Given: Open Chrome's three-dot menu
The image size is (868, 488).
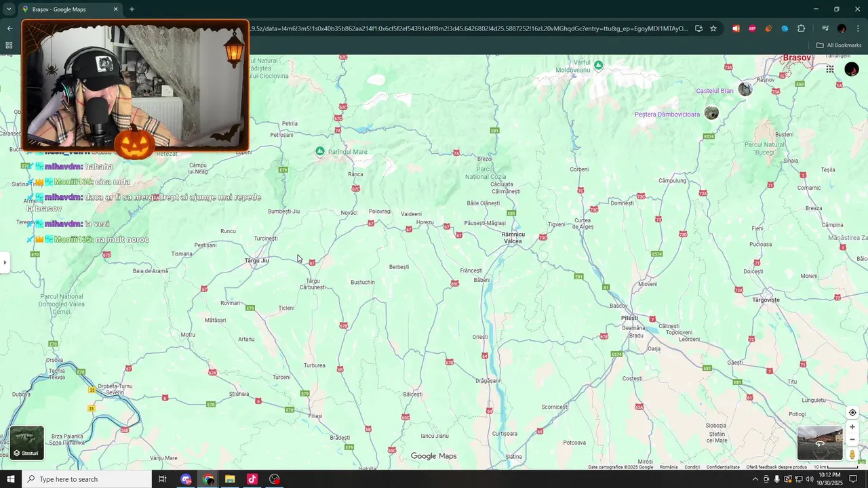Looking at the screenshot, I should pos(858,28).
